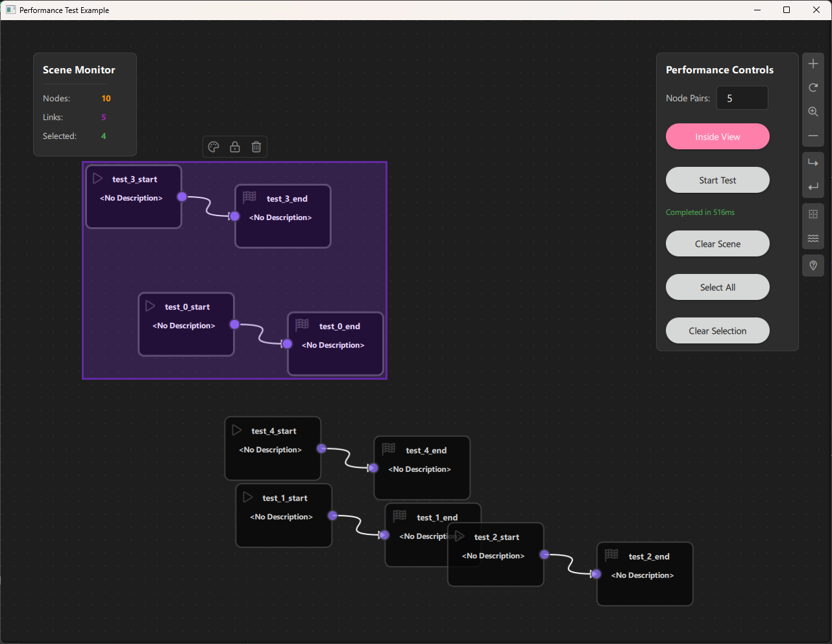832x644 pixels.
Task: Click Clear Selection
Action: tap(717, 330)
